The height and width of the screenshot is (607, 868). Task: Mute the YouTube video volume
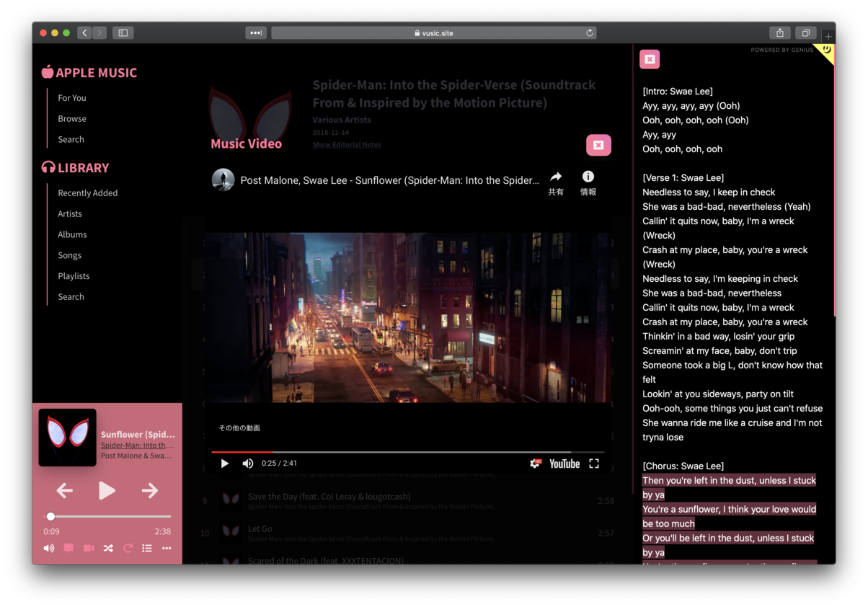coord(247,464)
